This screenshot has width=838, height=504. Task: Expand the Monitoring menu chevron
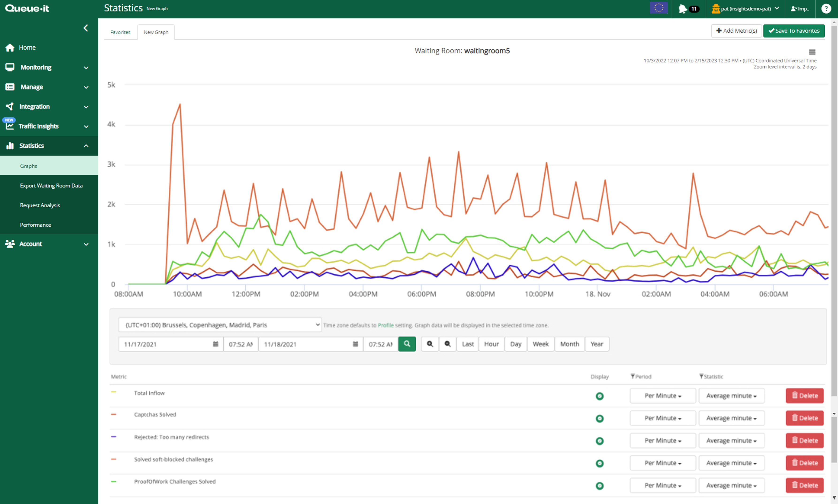pos(86,67)
